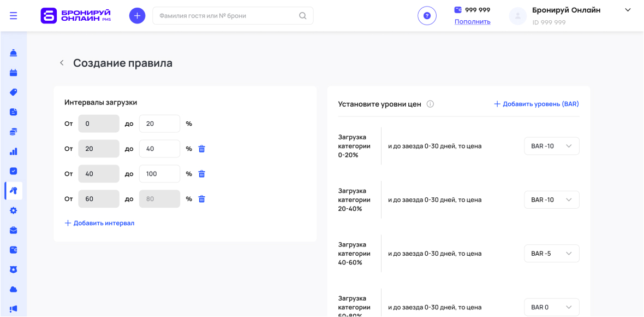
Task: Open the calendar sidebar icon
Action: [x=14, y=72]
